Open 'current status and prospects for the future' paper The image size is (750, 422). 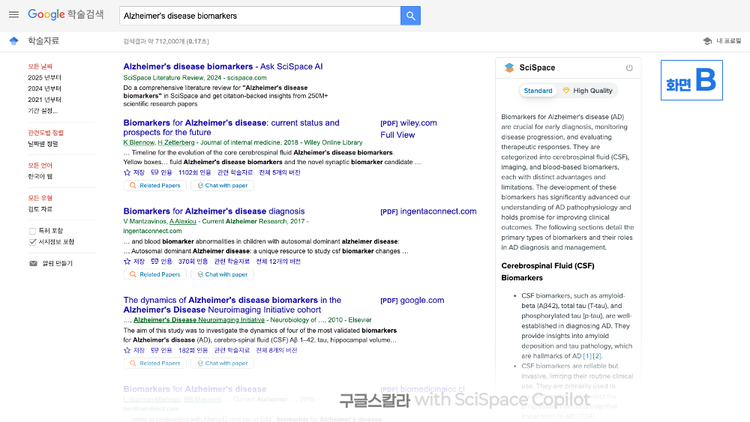click(231, 127)
